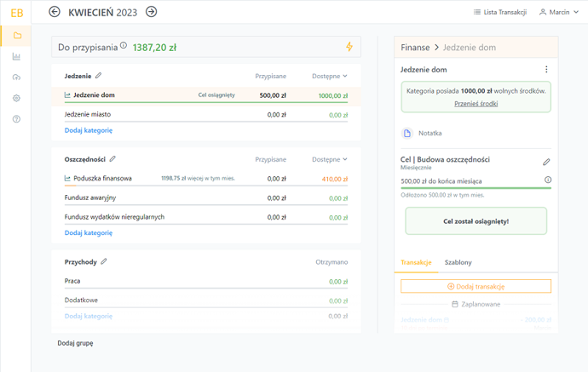Open the budget folder icon in sidebar

16,36
